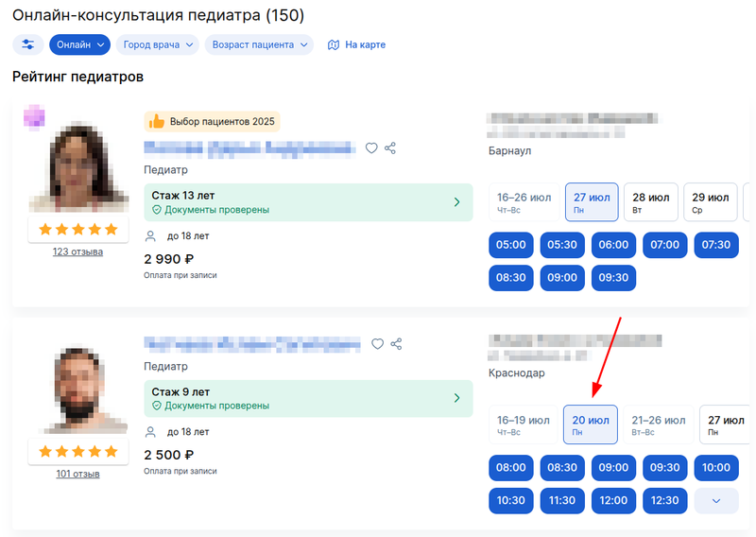Image resolution: width=756 pixels, height=537 pixels.
Task: Open the Krasnodar pediatrician's blurred name link
Action: coord(252,344)
